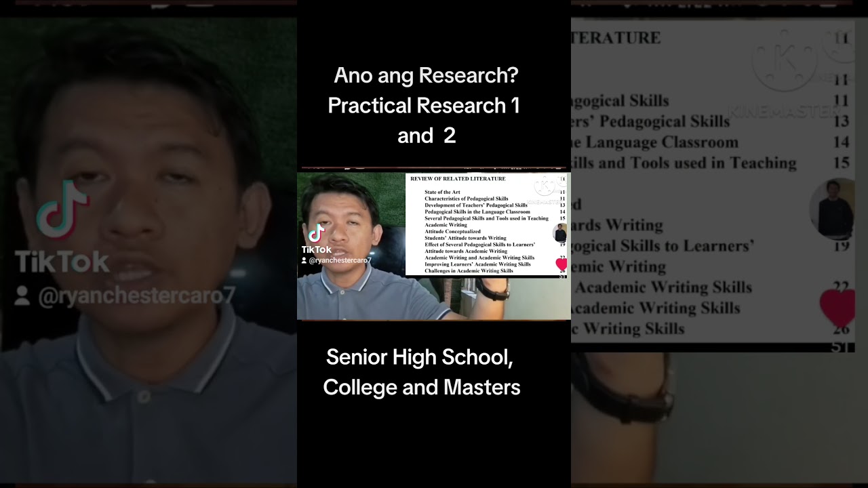Tap the TikTok logo in the center video
The height and width of the screenshot is (488, 868).
(x=317, y=232)
